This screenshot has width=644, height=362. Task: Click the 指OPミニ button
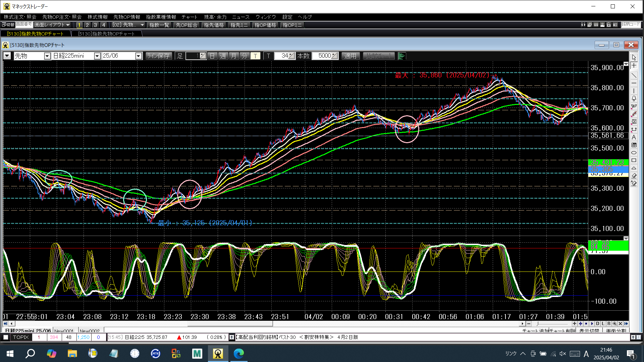click(x=292, y=25)
